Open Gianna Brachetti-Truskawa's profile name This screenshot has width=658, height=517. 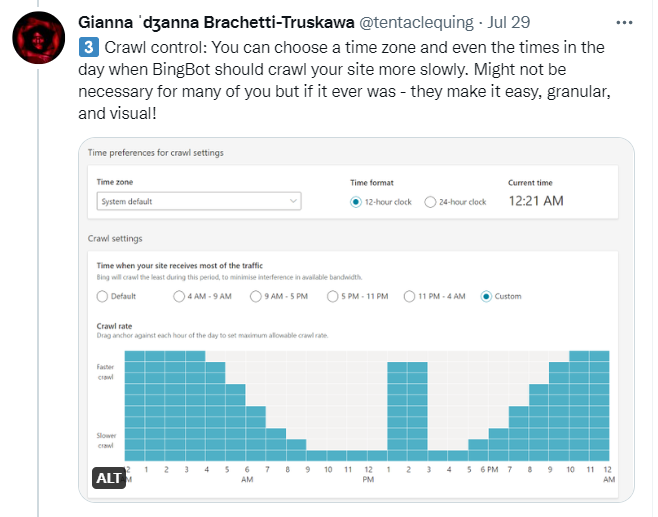click(216, 22)
